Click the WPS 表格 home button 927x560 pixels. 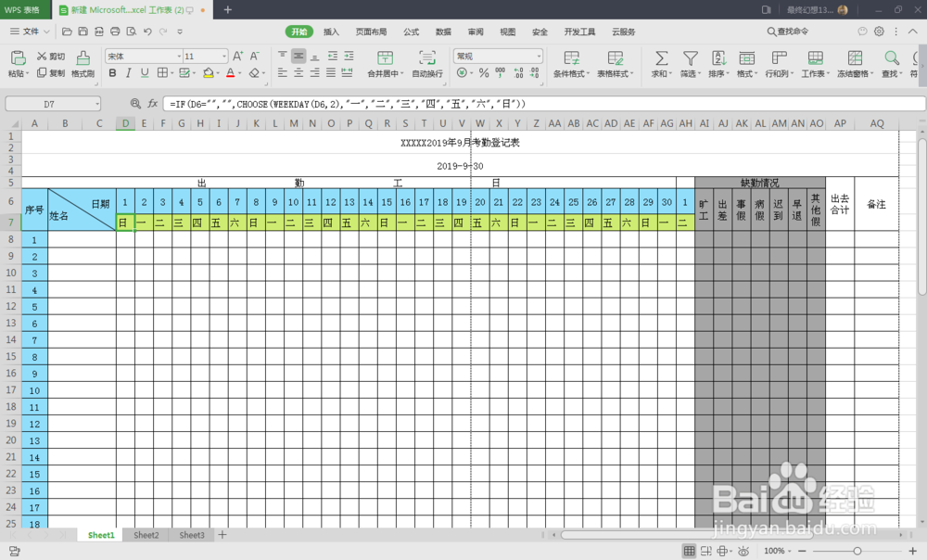coord(25,9)
